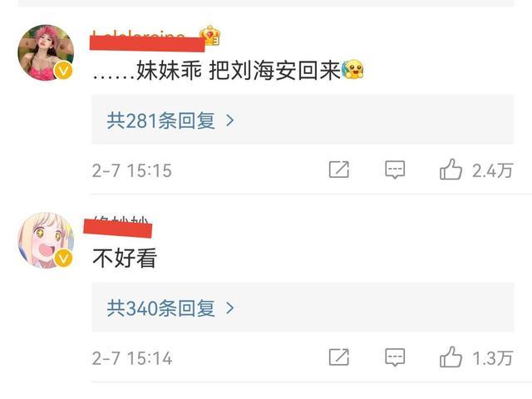Tap verified V badge on pink-hat avatar
Image resolution: width=532 pixels, height=399 pixels.
pyautogui.click(x=63, y=71)
